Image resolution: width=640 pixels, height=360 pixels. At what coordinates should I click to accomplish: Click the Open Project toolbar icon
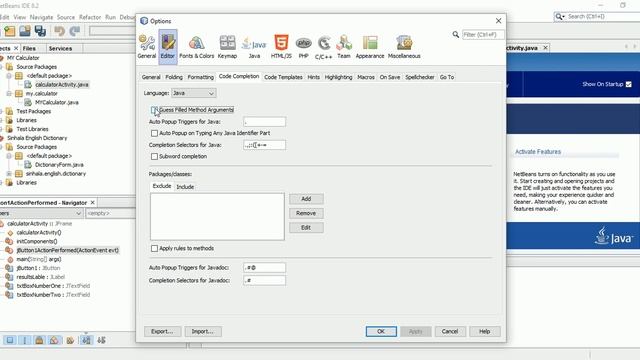click(x=25, y=31)
